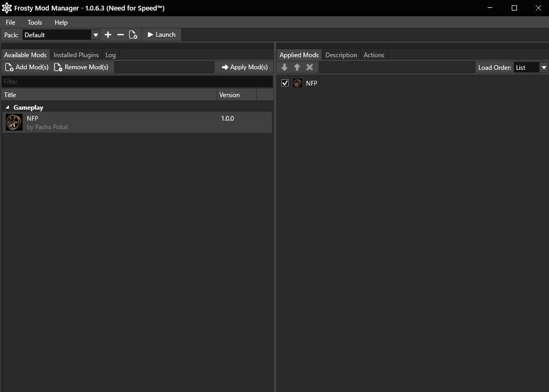Viewport: 549px width, 392px height.
Task: Switch to the Applied Mods tab
Action: (299, 55)
